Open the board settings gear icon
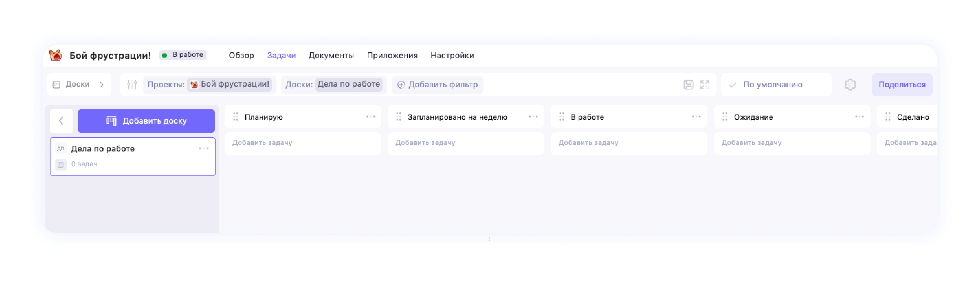The height and width of the screenshot is (288, 980). click(850, 85)
